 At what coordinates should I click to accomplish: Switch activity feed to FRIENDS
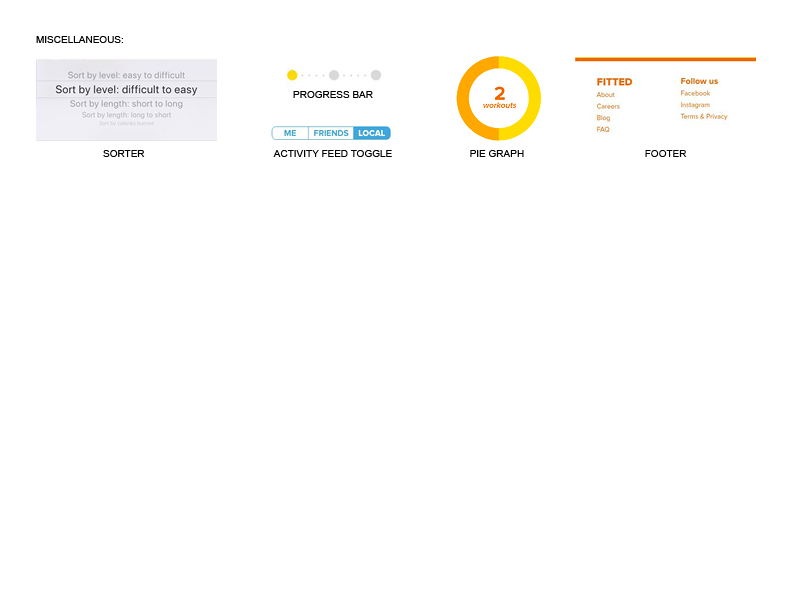(331, 133)
